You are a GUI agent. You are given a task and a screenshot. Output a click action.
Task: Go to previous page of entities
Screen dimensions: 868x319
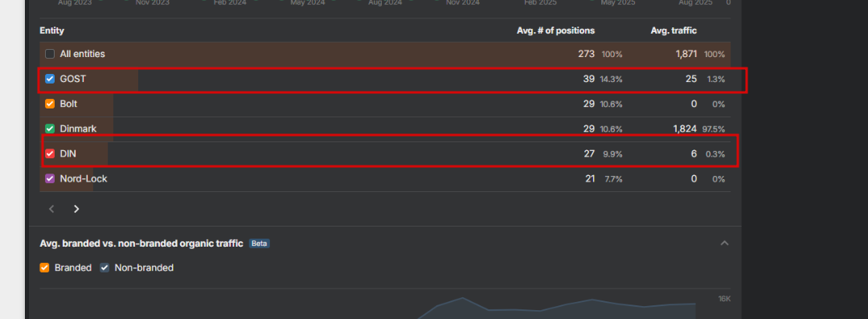(x=51, y=209)
